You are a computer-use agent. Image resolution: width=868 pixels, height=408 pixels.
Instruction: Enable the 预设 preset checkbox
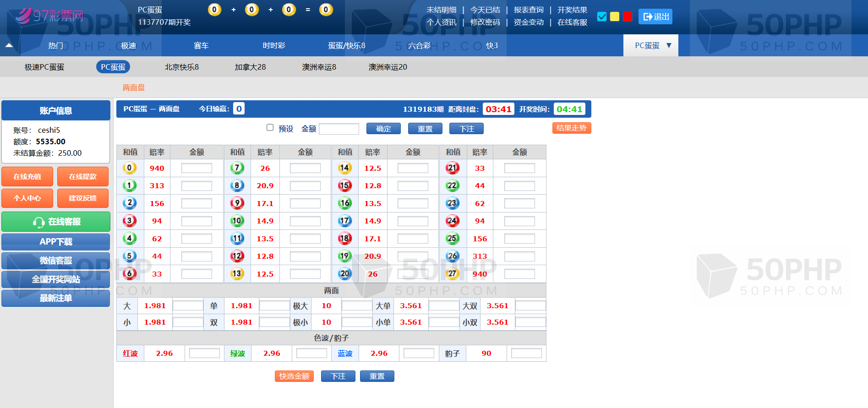tap(270, 128)
